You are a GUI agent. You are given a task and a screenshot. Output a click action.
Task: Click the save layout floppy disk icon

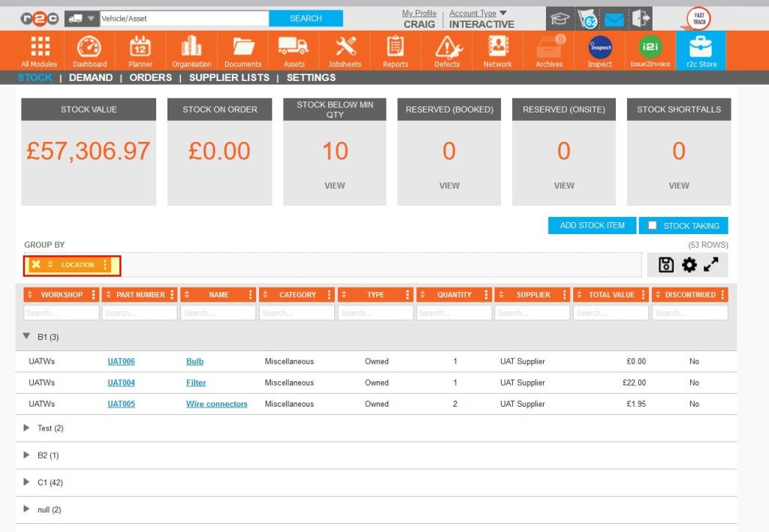[x=665, y=265]
